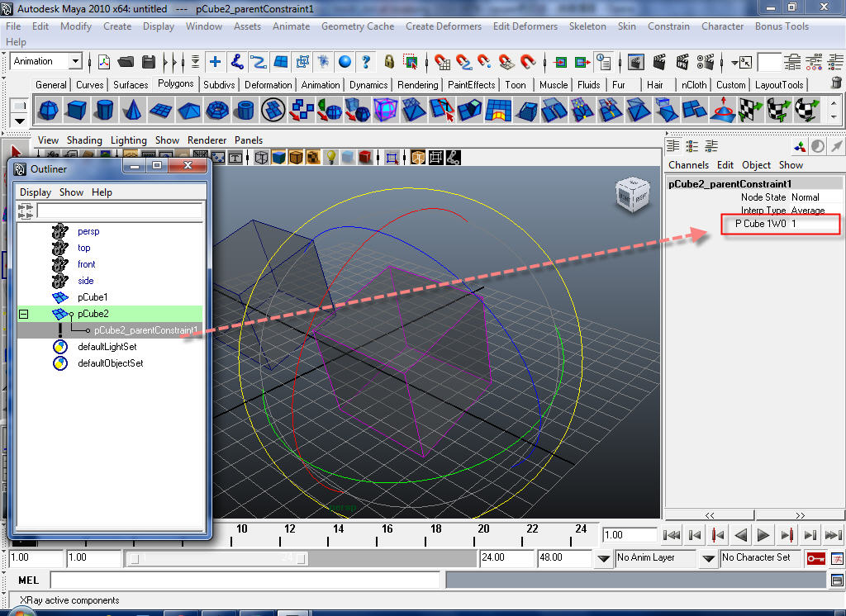Open Channels menu in Channel Box
846x616 pixels.
(x=688, y=165)
